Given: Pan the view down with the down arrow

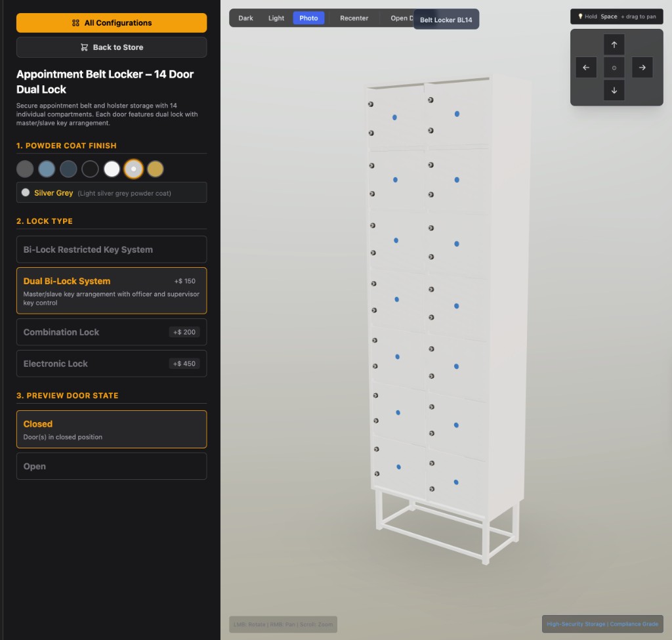Looking at the screenshot, I should pos(614,91).
